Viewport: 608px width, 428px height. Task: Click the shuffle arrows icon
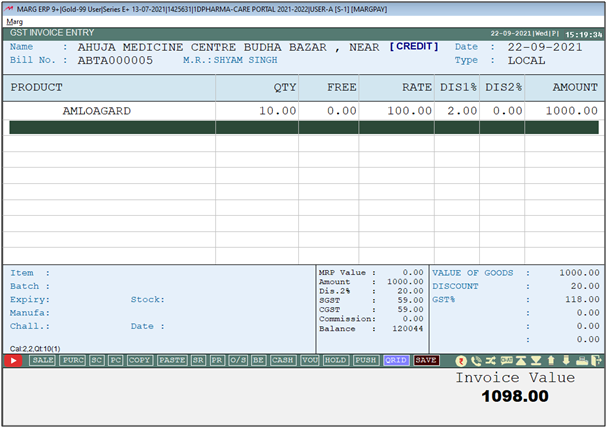point(491,361)
